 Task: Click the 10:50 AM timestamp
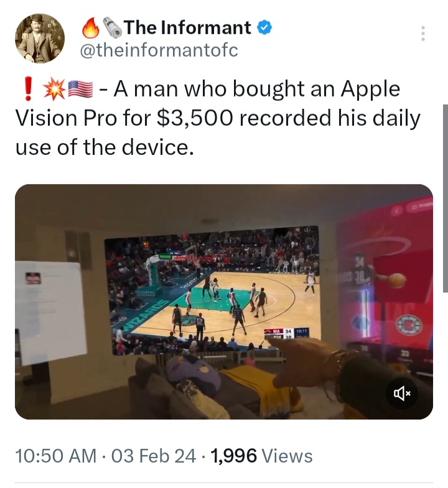click(x=56, y=456)
